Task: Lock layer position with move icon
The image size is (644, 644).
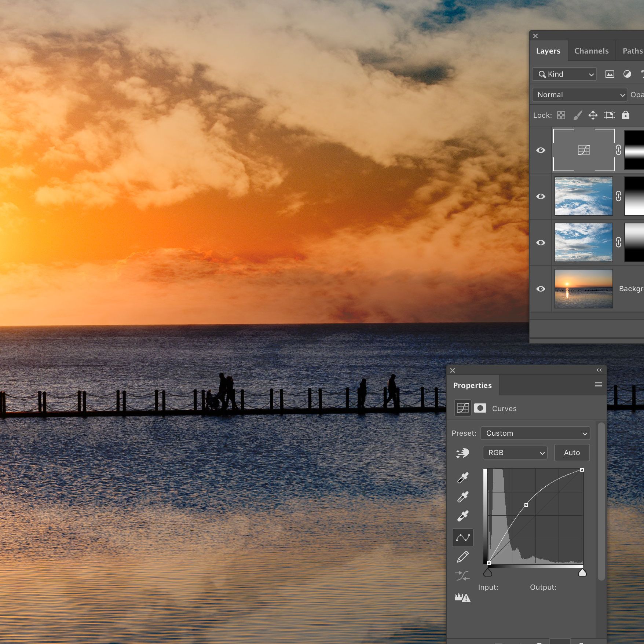Action: point(593,115)
